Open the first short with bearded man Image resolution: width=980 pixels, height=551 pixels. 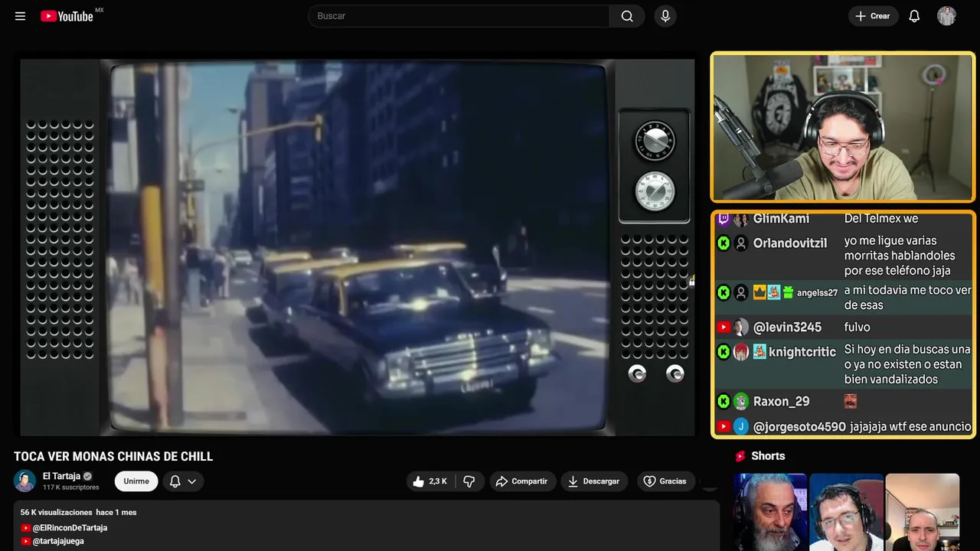(769, 512)
